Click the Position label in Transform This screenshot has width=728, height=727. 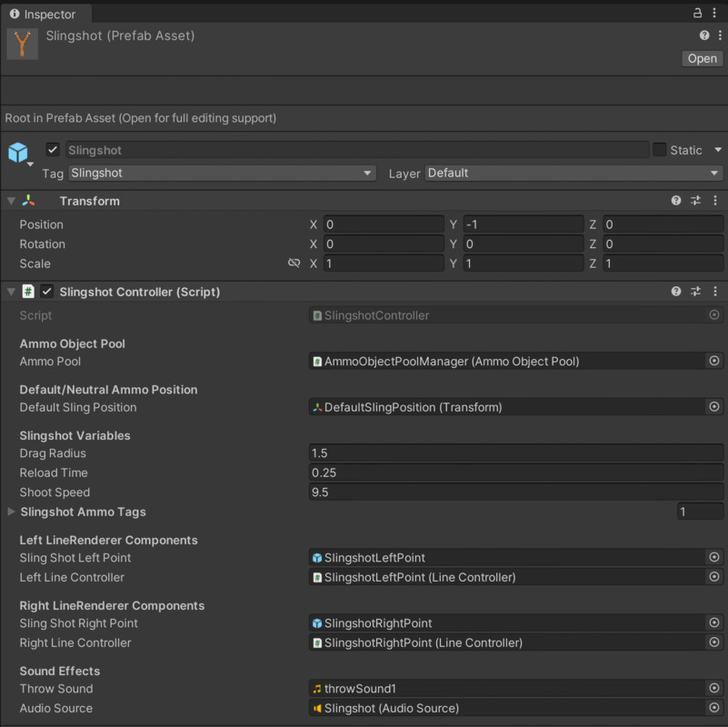[41, 224]
